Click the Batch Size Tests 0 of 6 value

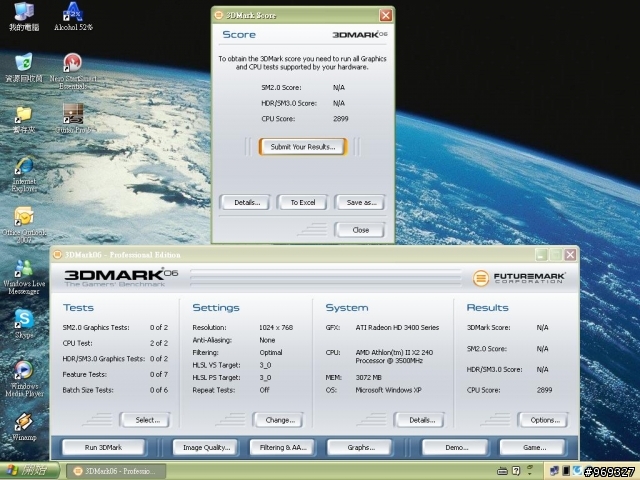click(x=159, y=390)
